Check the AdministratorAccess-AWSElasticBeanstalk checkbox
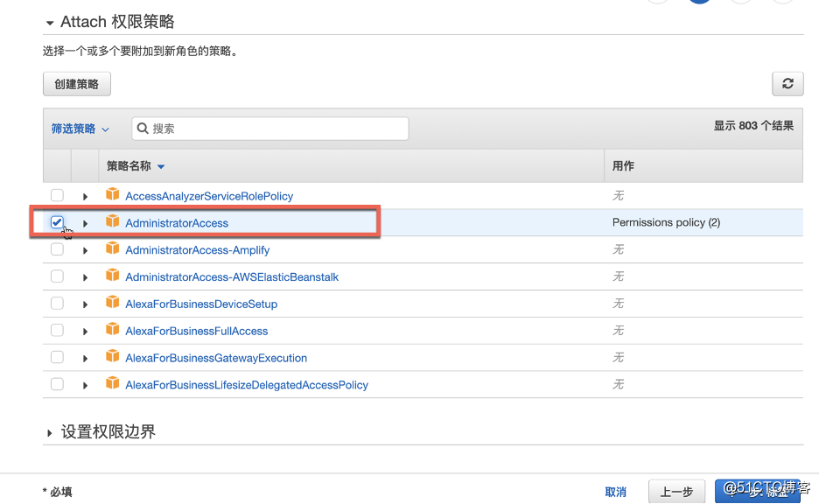The image size is (819, 504). [x=57, y=276]
